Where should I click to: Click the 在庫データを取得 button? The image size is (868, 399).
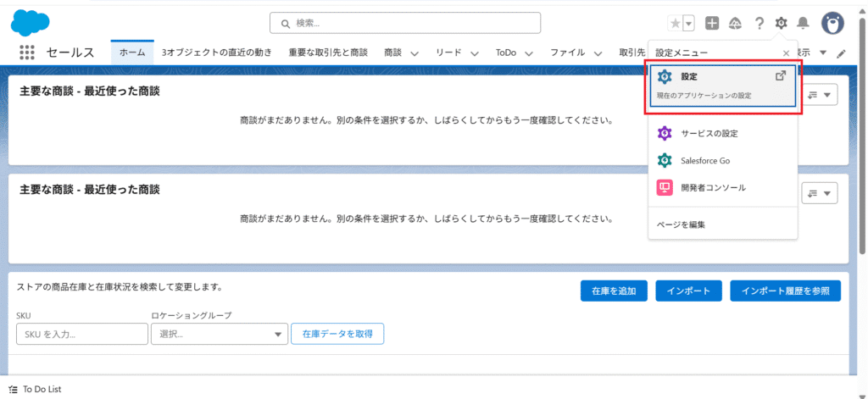click(x=337, y=334)
